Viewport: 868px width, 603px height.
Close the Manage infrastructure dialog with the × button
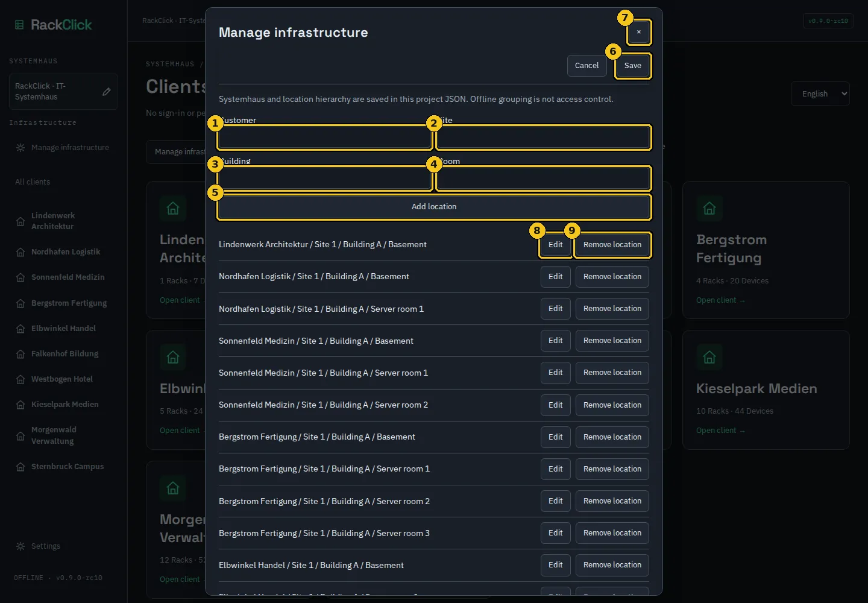[639, 32]
